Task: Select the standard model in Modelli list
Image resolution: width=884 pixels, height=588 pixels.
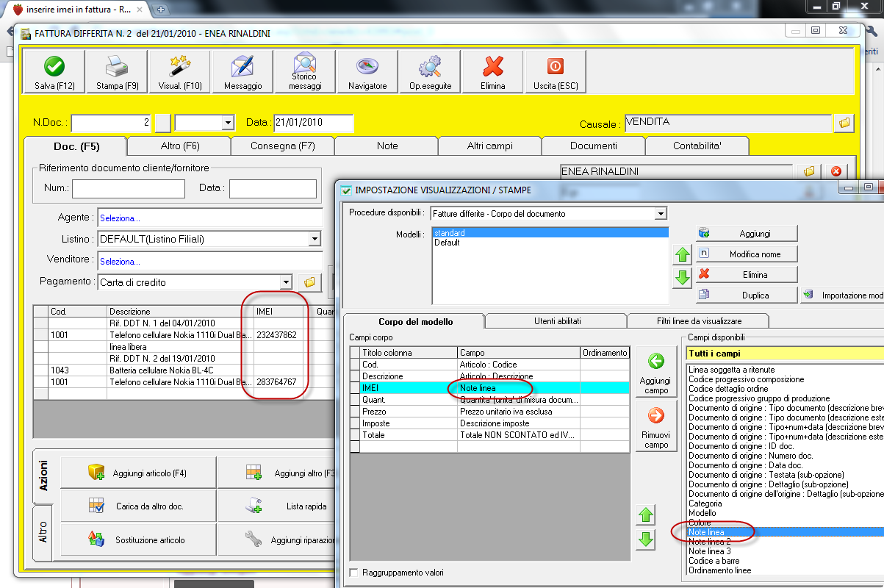Action: tap(551, 232)
